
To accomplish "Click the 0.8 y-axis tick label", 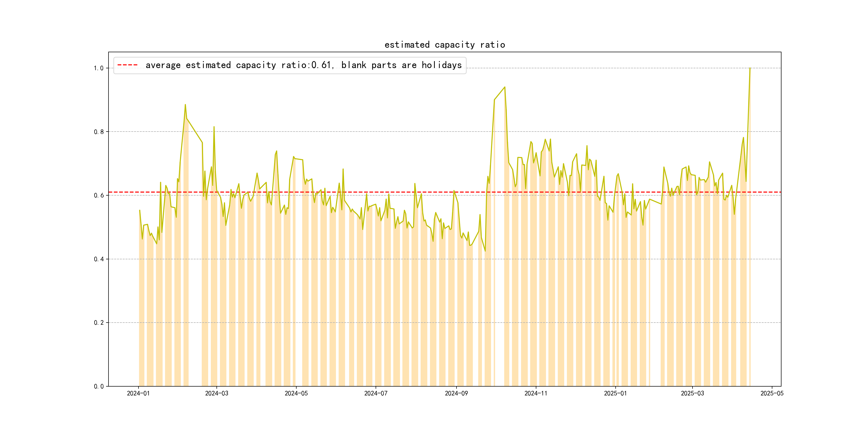I will (x=98, y=132).
